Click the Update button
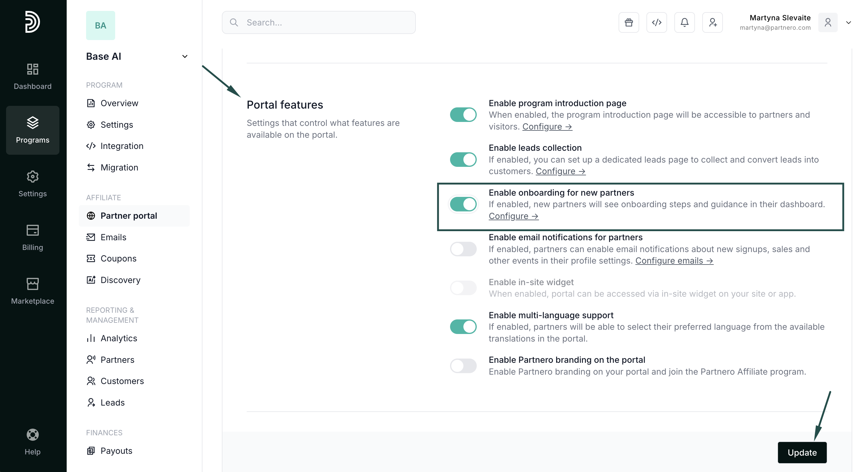This screenshot has height=472, width=868. pyautogui.click(x=802, y=453)
